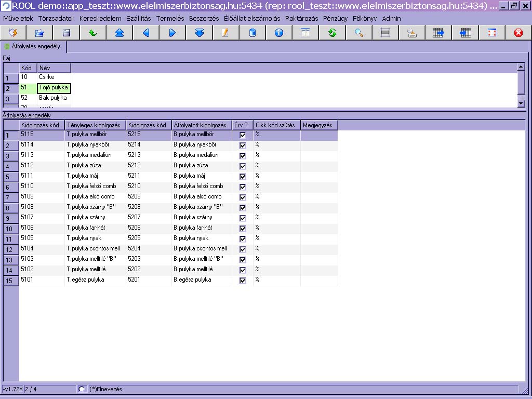Click the green refresh toolbar icon

(x=332, y=33)
